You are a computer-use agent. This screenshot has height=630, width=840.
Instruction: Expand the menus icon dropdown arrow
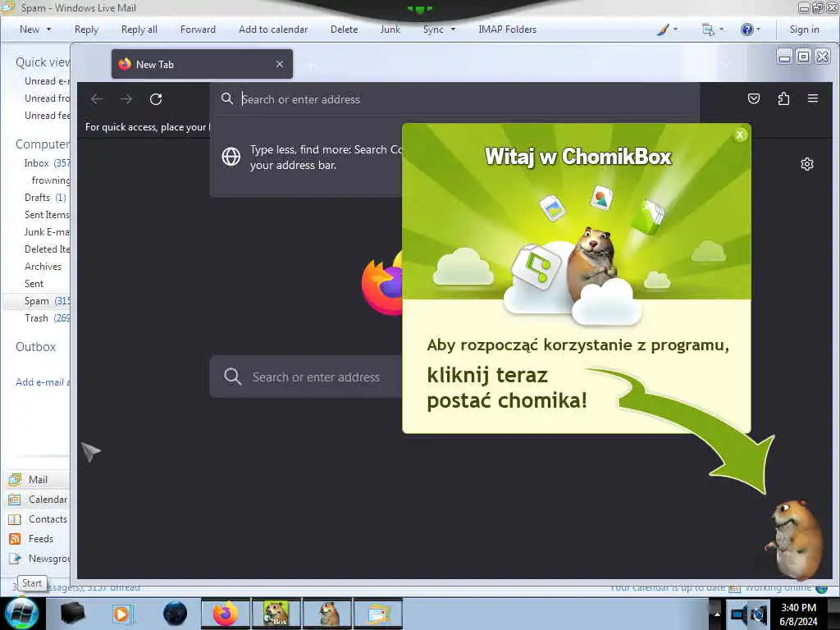[722, 30]
